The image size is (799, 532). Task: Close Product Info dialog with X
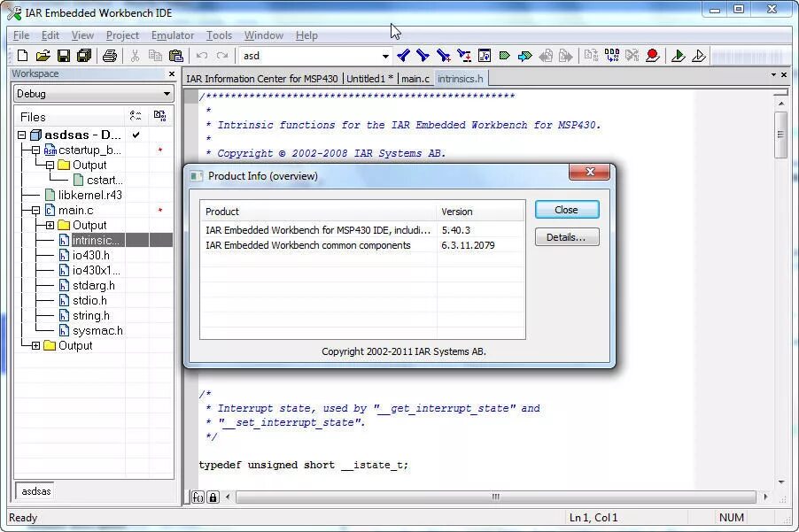(590, 172)
